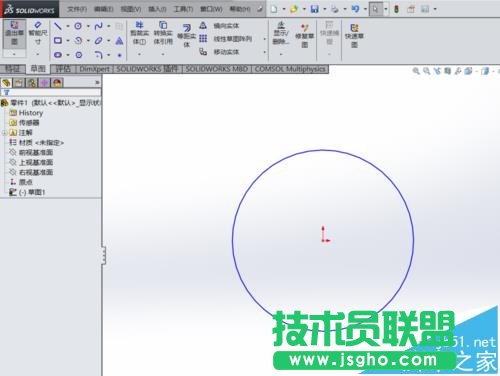Open the Arc tool dropdown arrow

(88, 41)
